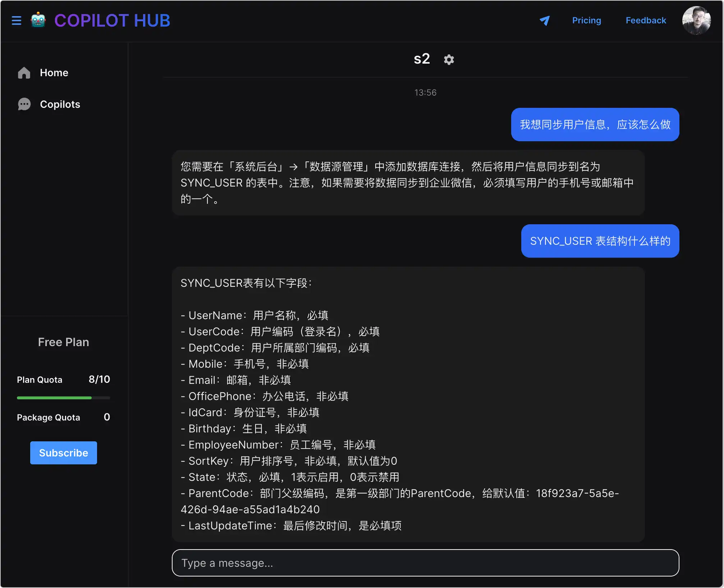Click the hamburger menu icon
This screenshot has height=588, width=724.
(x=17, y=20)
